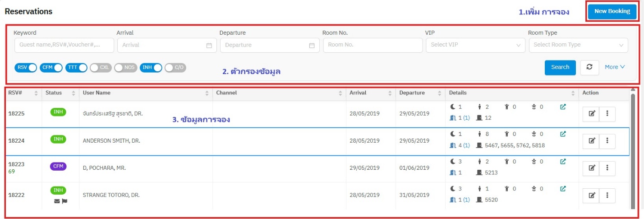Click envelope icon under reservation 18222 status
Image resolution: width=644 pixels, height=219 pixels.
pyautogui.click(x=57, y=201)
